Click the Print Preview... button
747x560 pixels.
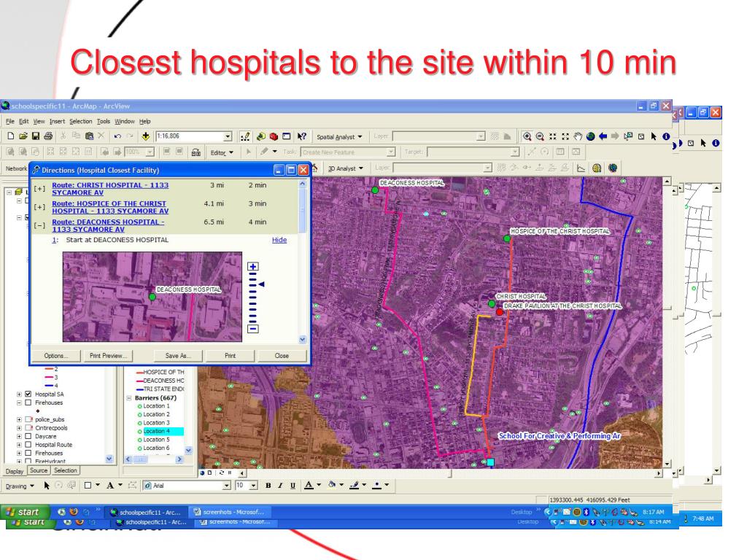108,356
